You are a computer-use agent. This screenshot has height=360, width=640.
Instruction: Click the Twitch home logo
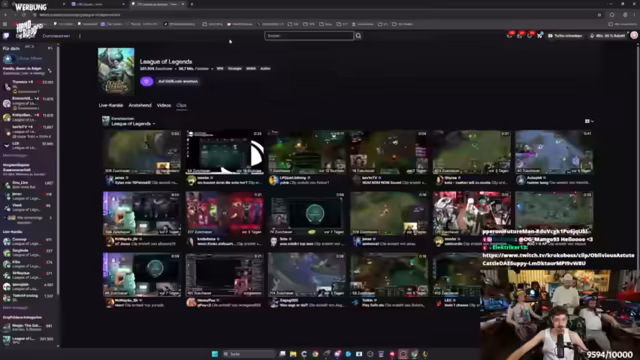pos(6,36)
